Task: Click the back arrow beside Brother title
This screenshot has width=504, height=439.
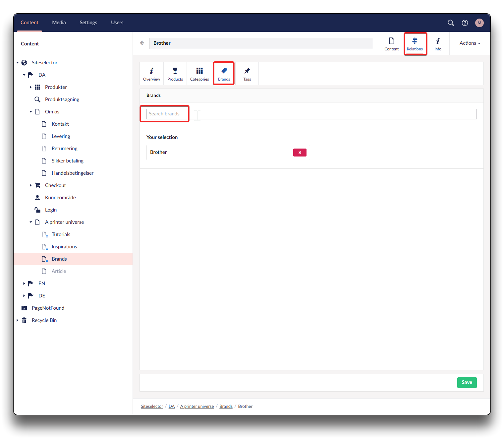Action: (x=142, y=43)
